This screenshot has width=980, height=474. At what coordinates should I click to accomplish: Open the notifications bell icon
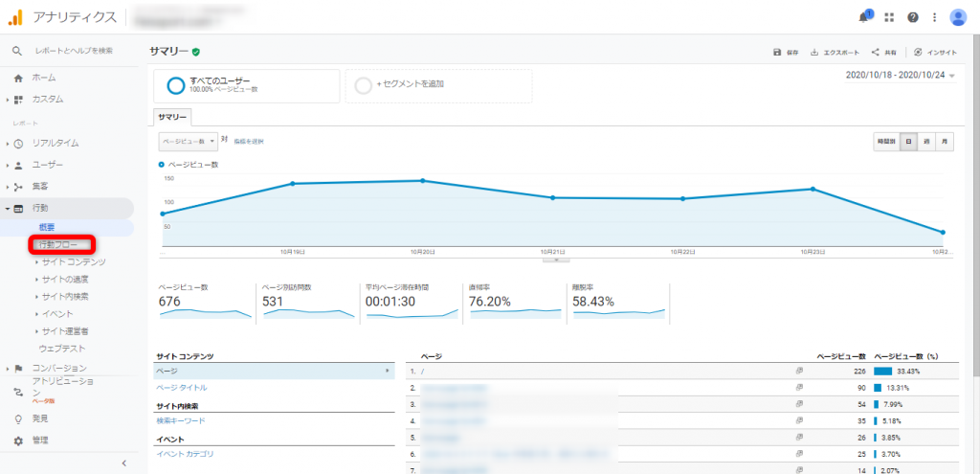(863, 17)
